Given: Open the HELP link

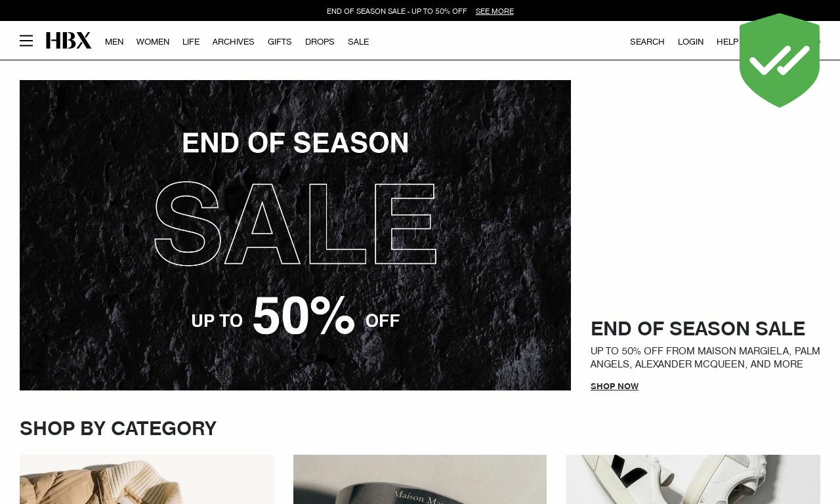Looking at the screenshot, I should click(x=727, y=41).
